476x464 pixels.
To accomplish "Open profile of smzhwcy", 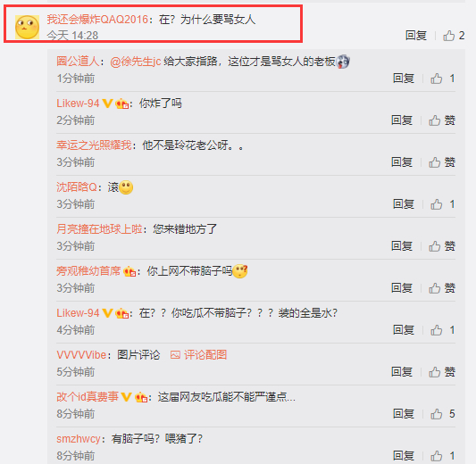I will pyautogui.click(x=79, y=439).
